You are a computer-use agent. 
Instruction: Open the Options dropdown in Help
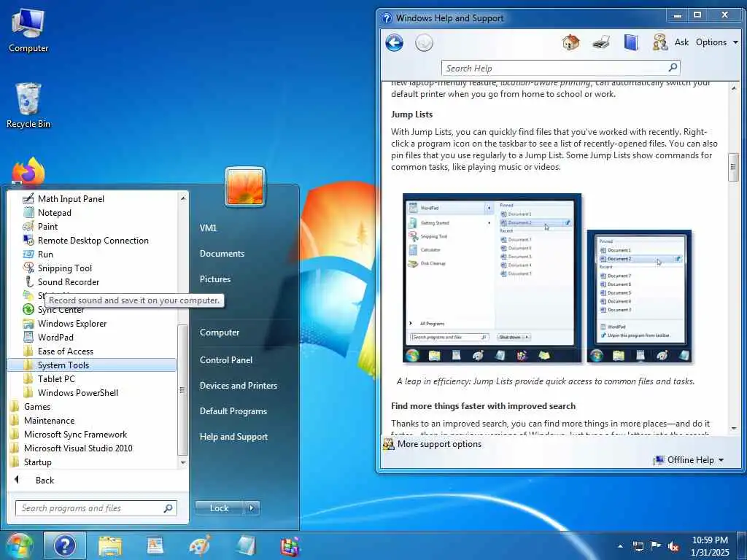716,42
